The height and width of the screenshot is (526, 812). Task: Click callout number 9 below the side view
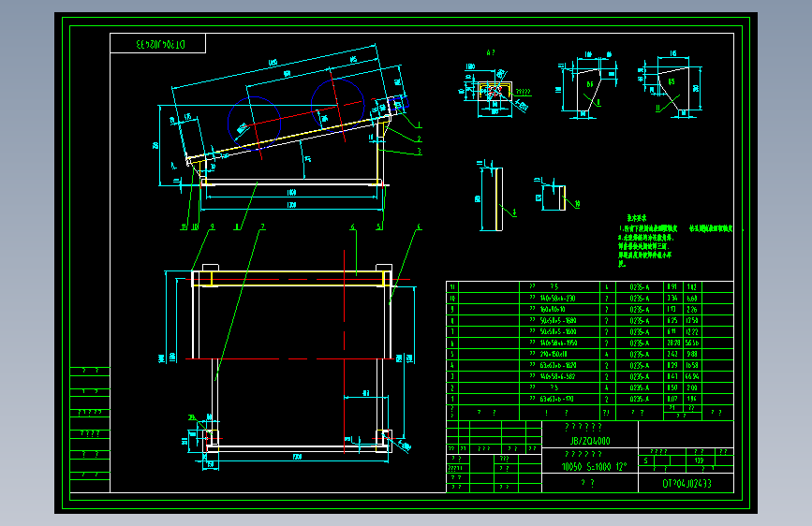click(x=212, y=226)
